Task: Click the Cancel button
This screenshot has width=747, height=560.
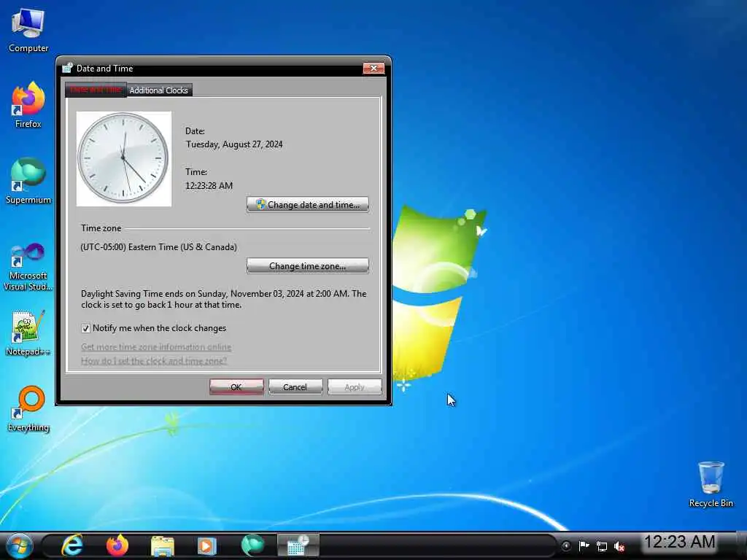Action: coord(295,386)
